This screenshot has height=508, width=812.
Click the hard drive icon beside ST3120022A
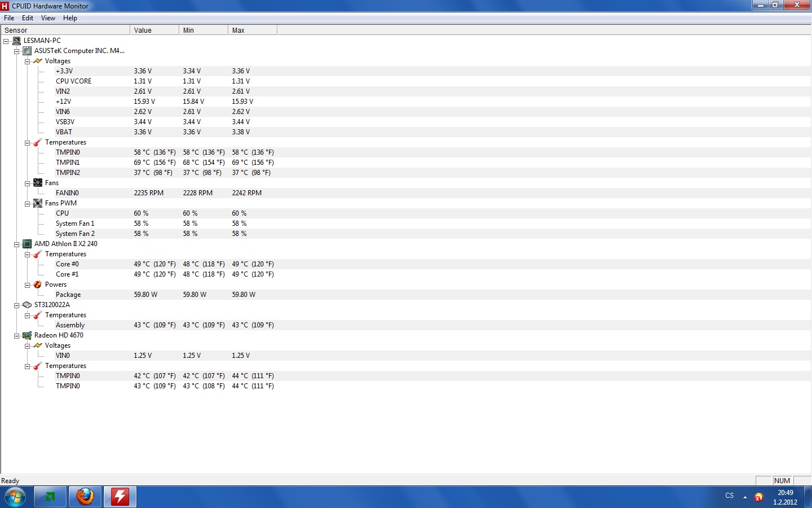point(27,305)
